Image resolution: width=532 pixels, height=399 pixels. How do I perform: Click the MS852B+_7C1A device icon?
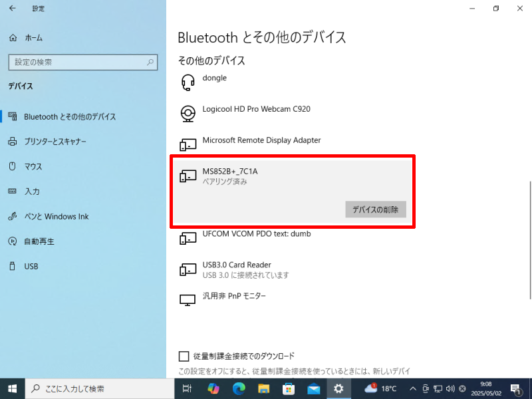click(x=188, y=176)
